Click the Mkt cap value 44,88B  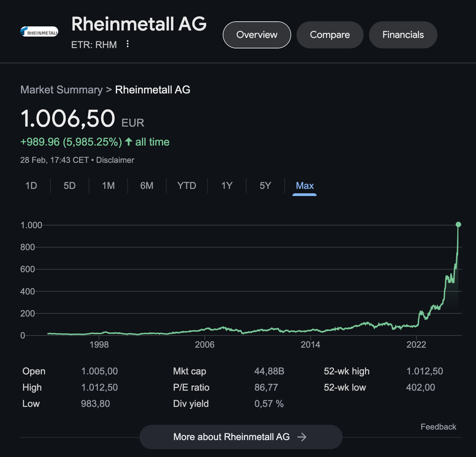click(x=269, y=371)
